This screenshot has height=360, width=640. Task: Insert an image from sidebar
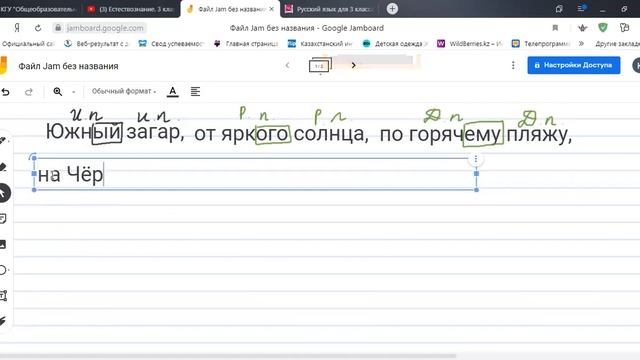coord(3,244)
